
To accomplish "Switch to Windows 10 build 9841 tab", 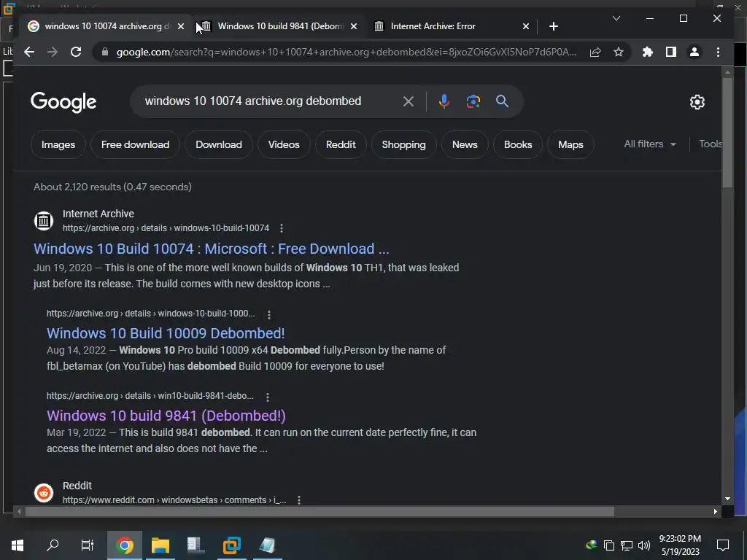I will (x=279, y=26).
